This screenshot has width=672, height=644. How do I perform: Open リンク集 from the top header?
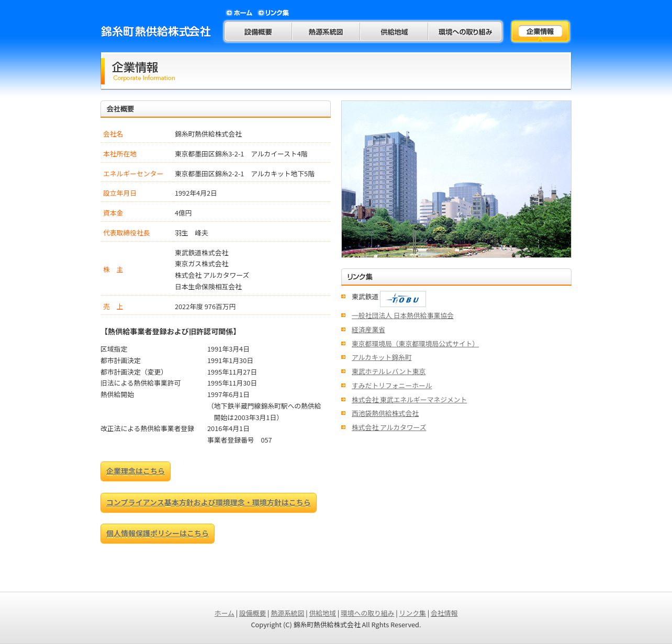(x=277, y=13)
